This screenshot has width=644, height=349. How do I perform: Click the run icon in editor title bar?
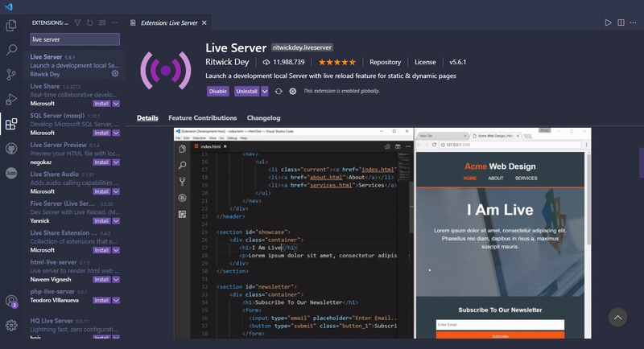click(x=609, y=23)
